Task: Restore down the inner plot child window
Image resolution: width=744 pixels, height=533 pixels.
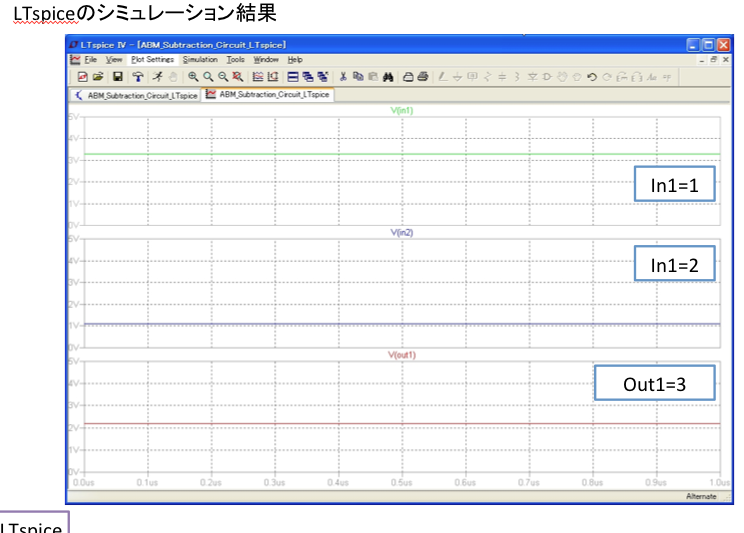Action: (714, 60)
